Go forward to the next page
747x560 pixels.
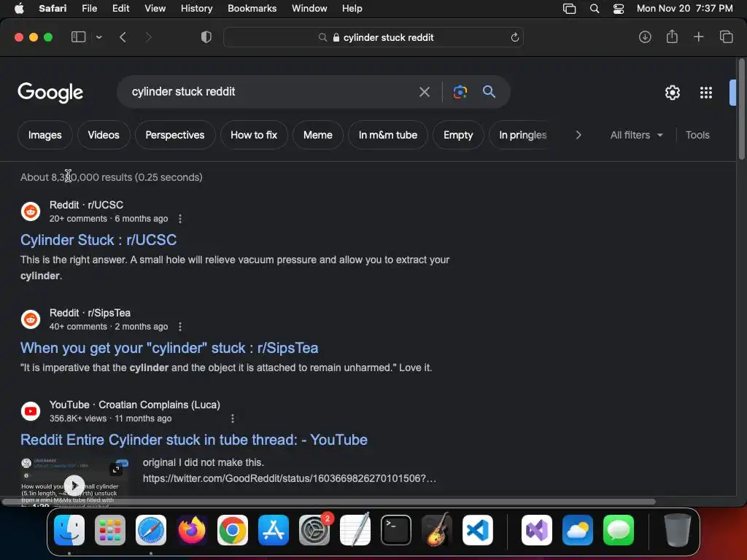pos(148,37)
